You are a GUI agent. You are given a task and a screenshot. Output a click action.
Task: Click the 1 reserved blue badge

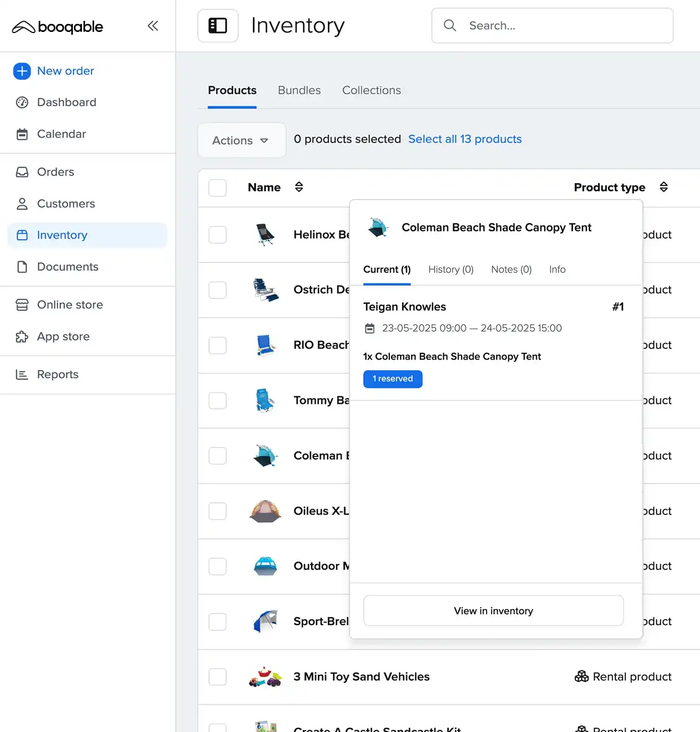pyautogui.click(x=393, y=379)
